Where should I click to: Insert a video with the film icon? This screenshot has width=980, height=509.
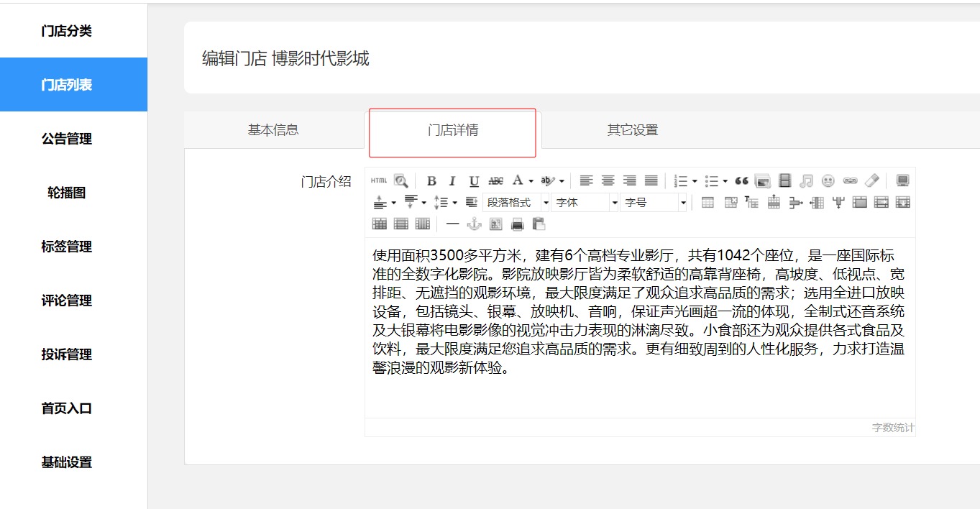point(784,181)
